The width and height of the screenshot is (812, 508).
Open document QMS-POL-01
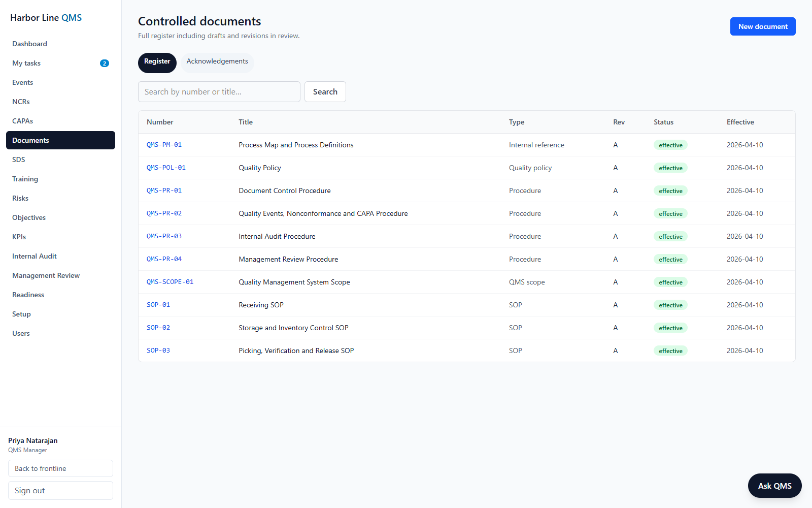pos(166,168)
